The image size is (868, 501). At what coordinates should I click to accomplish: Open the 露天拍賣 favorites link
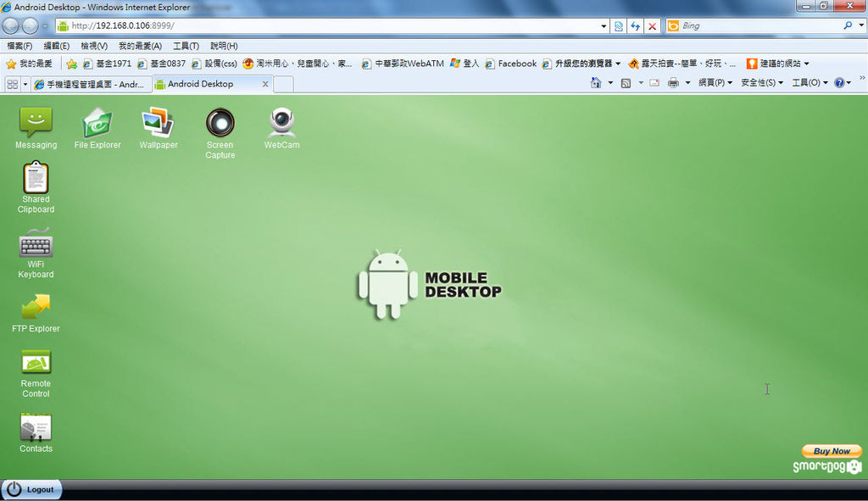(x=682, y=64)
